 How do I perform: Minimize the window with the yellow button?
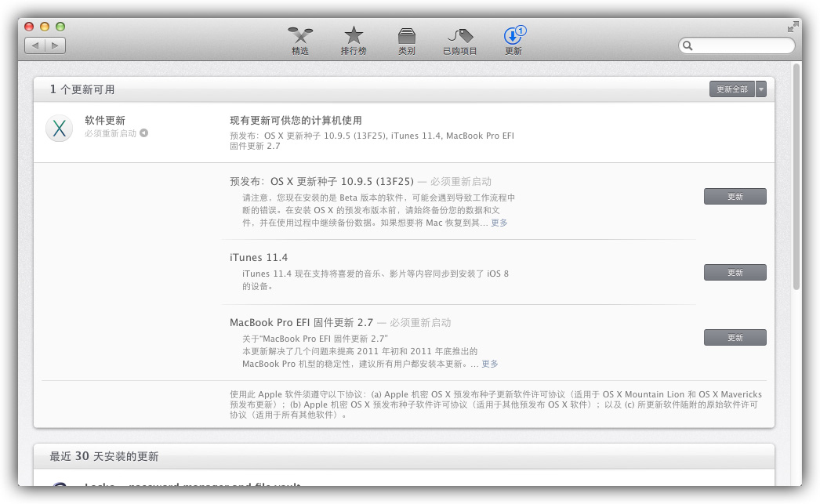45,27
